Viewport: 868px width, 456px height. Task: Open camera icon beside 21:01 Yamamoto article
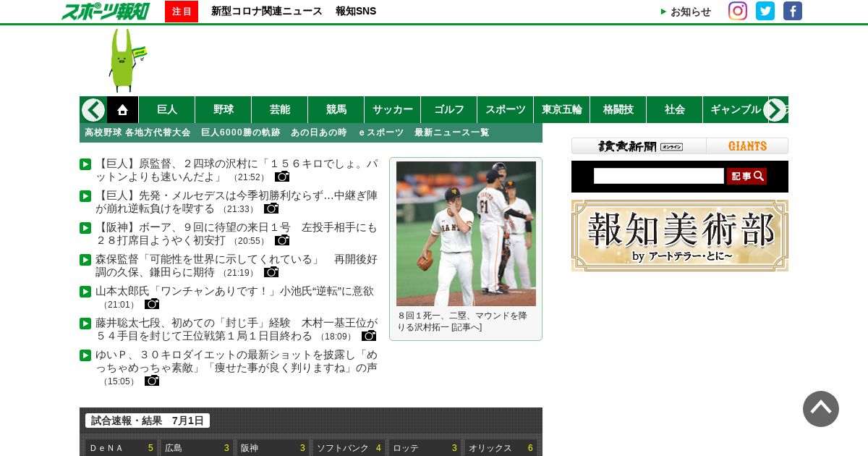point(152,304)
